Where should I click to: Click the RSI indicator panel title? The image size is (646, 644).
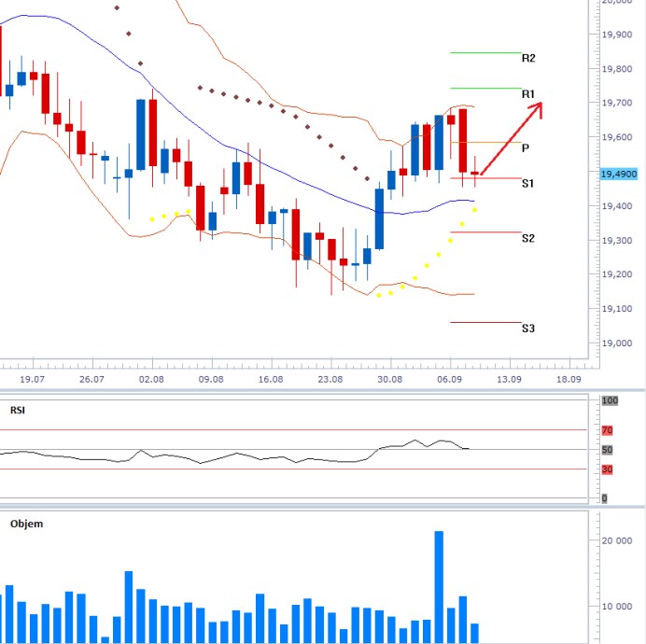click(x=18, y=410)
